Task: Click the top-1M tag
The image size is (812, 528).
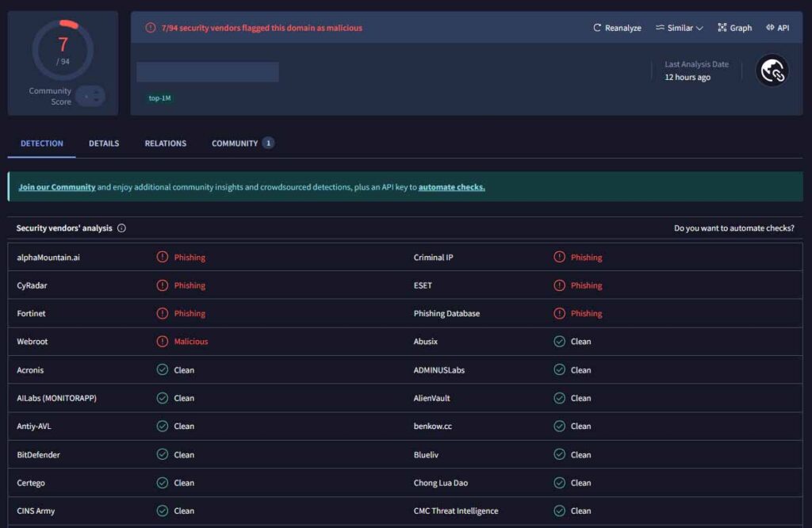Action: point(159,98)
